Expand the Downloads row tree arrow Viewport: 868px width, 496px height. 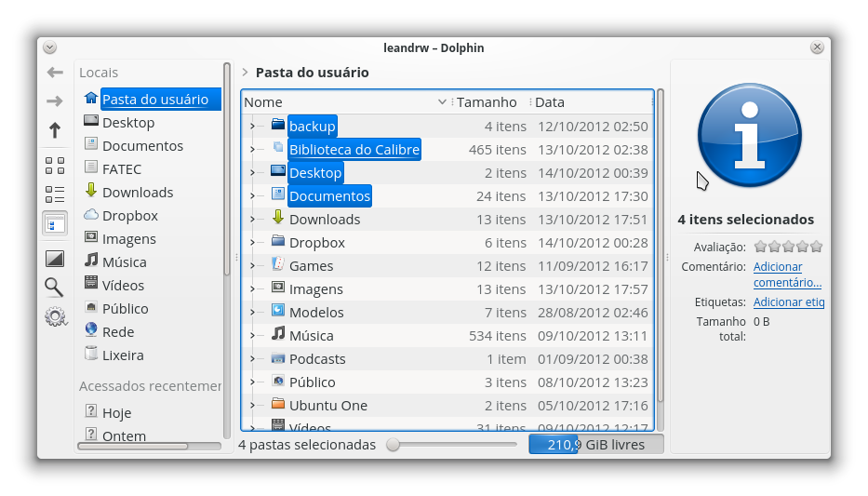pyautogui.click(x=252, y=220)
